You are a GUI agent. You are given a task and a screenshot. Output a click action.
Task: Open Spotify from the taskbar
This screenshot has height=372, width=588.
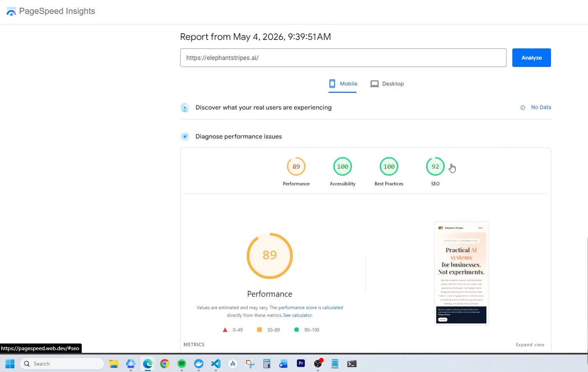tap(181, 364)
